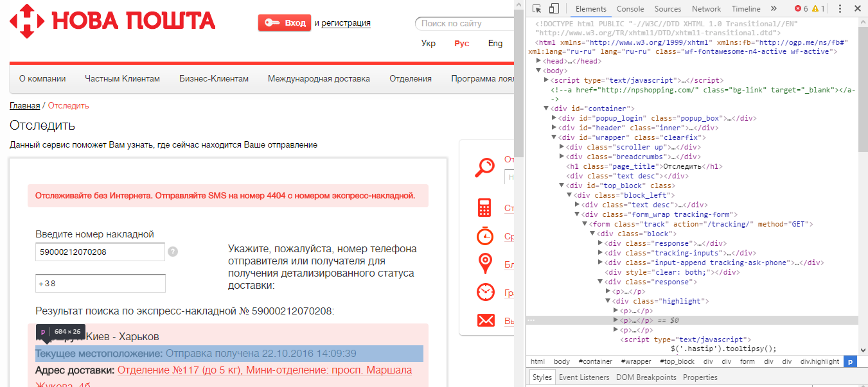Switch to DevTools Console tab
This screenshot has height=387, width=868.
pos(630,9)
